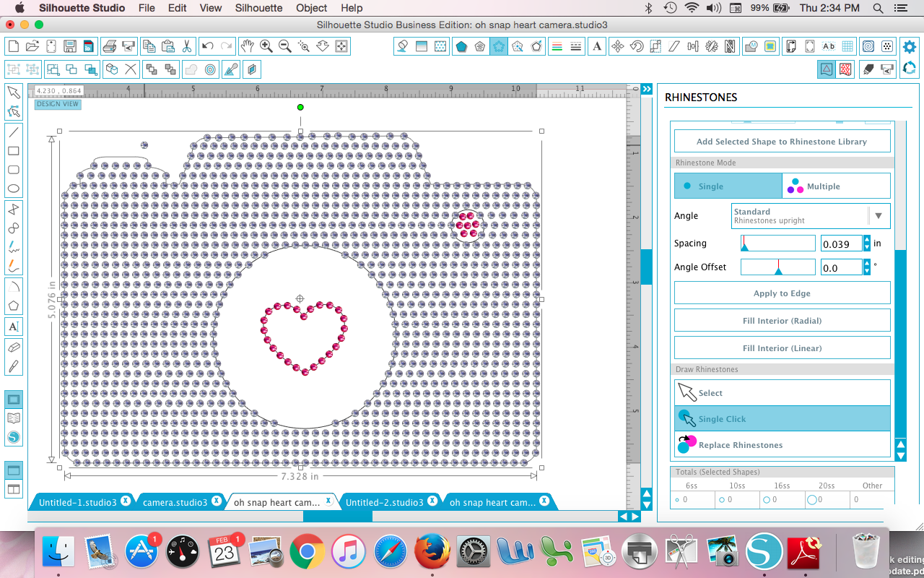Viewport: 924px width, 578px height.
Task: Open the Object menu
Action: [311, 8]
